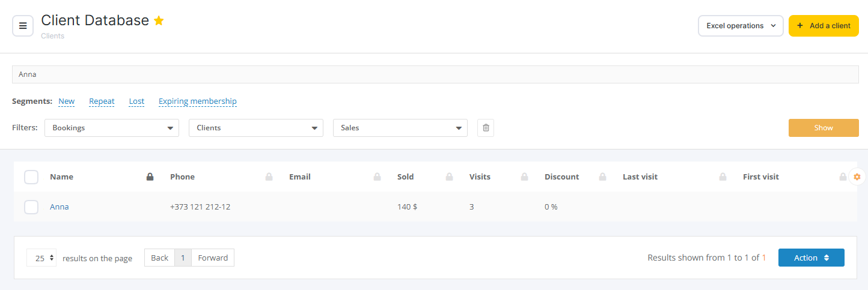
Task: Open Anna's client profile link
Action: [x=60, y=207]
